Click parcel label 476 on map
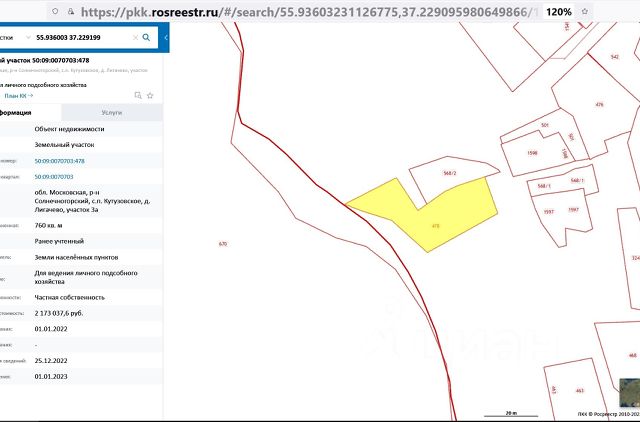The height and width of the screenshot is (422, 640). (x=599, y=104)
